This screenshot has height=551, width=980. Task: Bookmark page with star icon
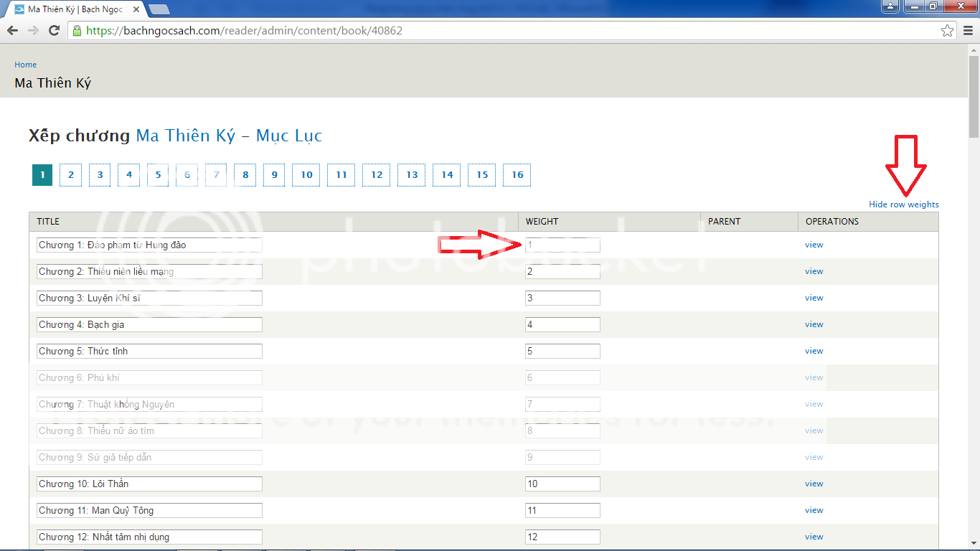pos(947,31)
